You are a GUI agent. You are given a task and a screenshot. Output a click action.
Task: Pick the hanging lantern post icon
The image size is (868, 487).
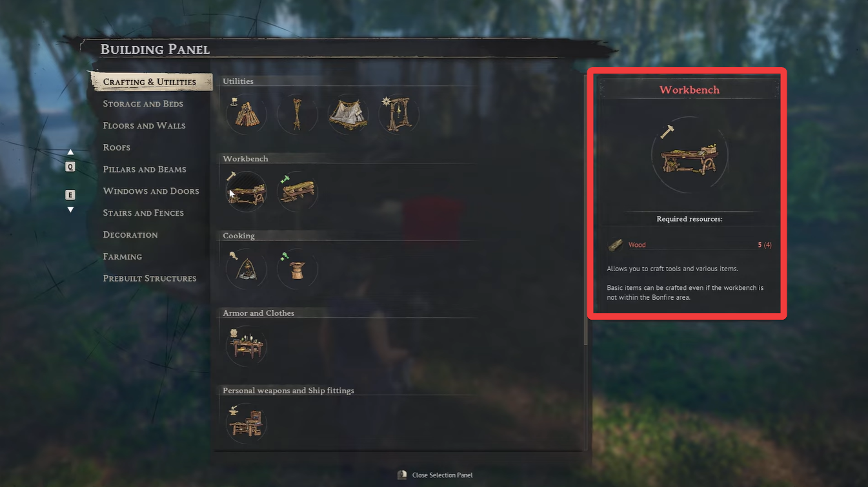coord(399,114)
